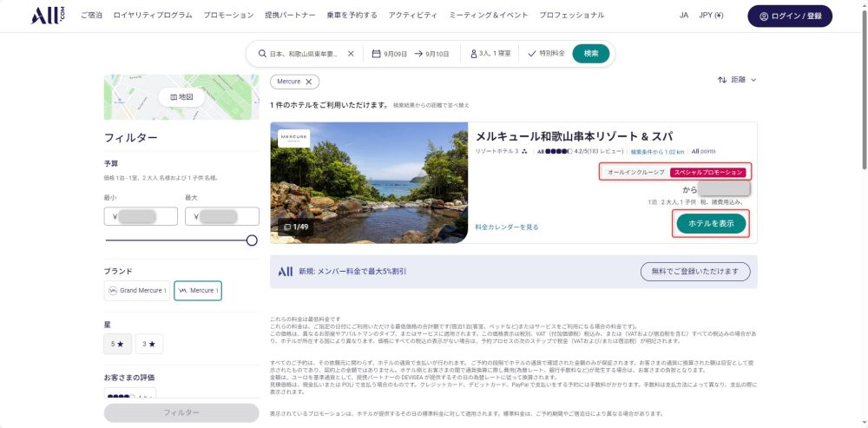Open the calendar icon for 9月09日
868x428 pixels.
tap(376, 54)
